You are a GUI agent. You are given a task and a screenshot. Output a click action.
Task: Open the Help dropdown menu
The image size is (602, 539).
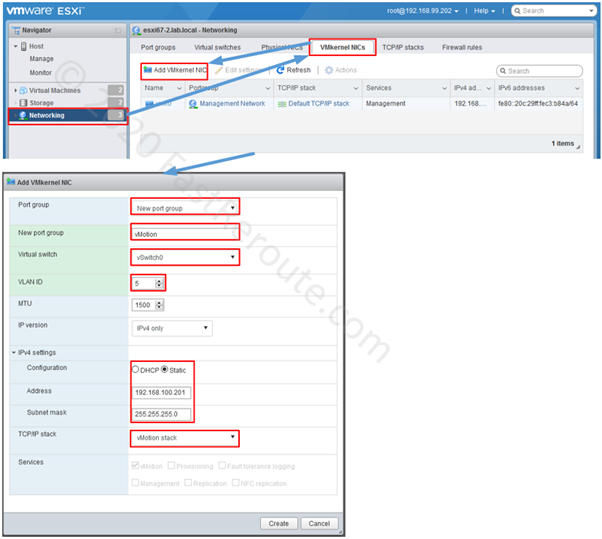pos(485,11)
